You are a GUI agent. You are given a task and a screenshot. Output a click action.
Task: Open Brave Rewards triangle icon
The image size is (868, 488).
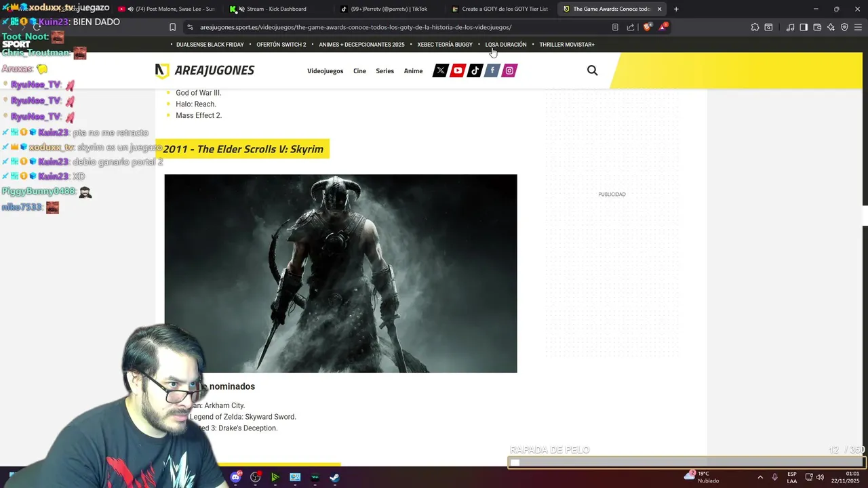click(663, 27)
